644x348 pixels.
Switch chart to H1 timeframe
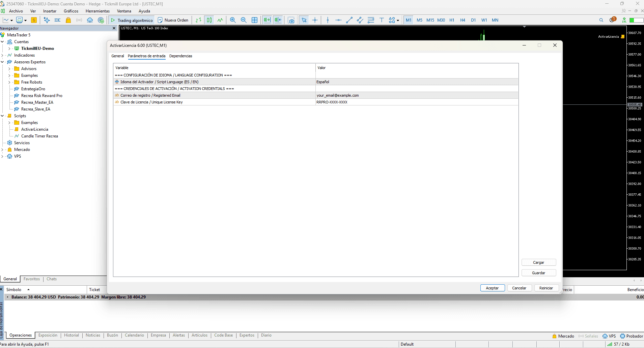[452, 20]
